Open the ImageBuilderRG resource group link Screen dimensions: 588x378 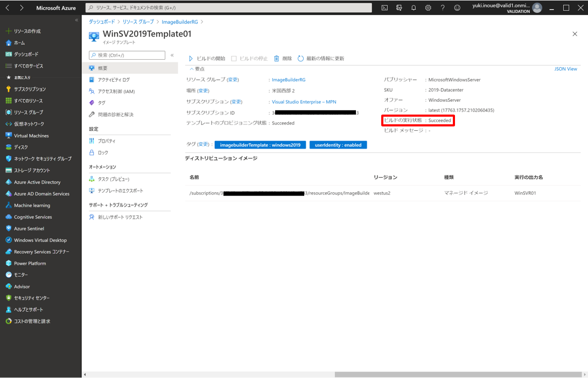click(289, 80)
